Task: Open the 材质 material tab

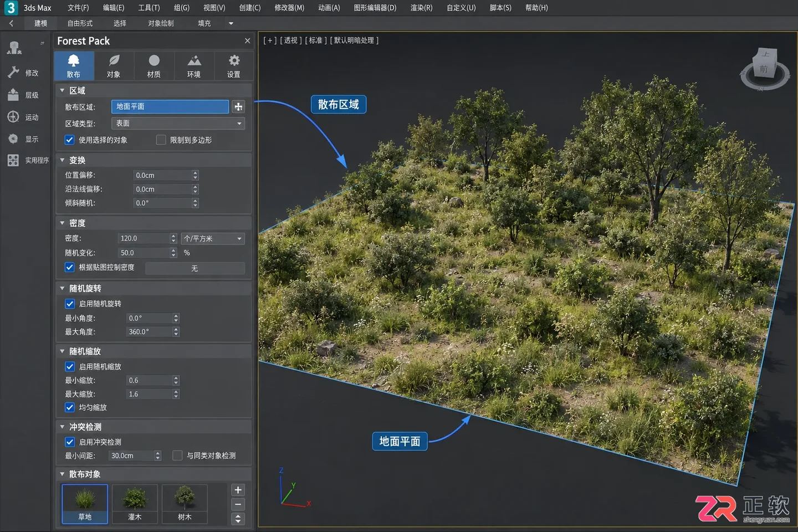Action: coord(154,66)
